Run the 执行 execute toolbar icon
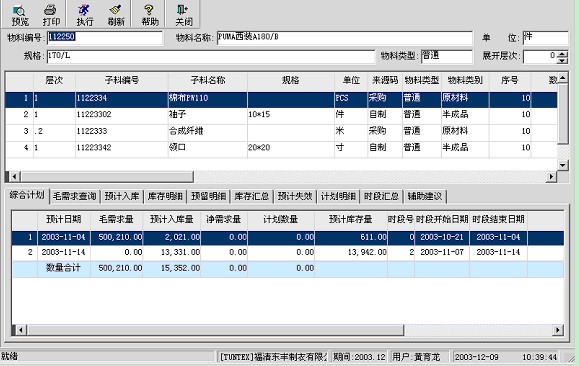 (85, 15)
